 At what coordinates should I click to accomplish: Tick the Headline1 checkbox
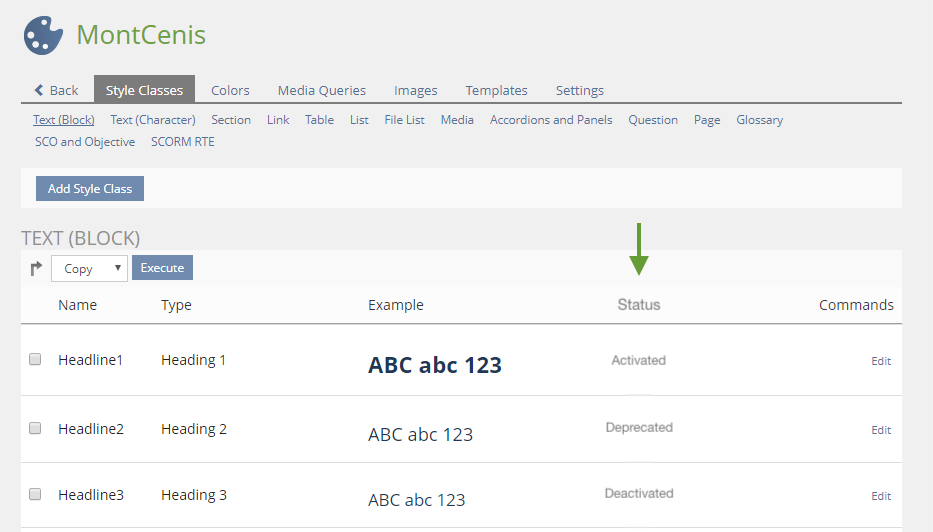click(35, 359)
